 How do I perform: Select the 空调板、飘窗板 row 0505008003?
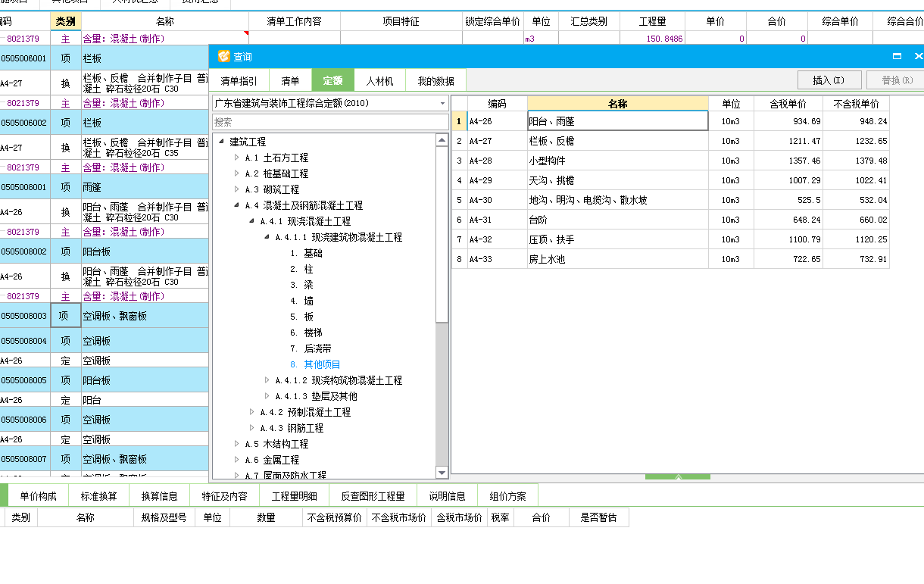(x=105, y=316)
